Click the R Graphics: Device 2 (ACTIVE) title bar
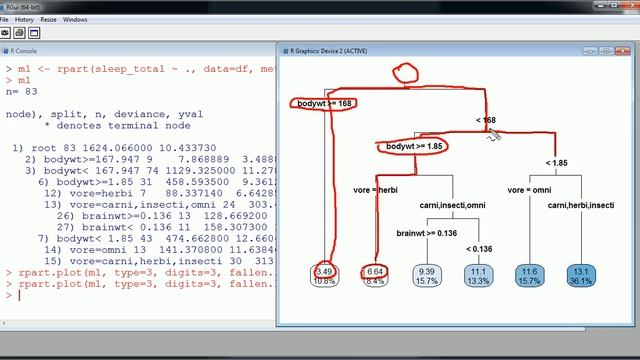Viewport: 640px width, 360px height. (456, 51)
